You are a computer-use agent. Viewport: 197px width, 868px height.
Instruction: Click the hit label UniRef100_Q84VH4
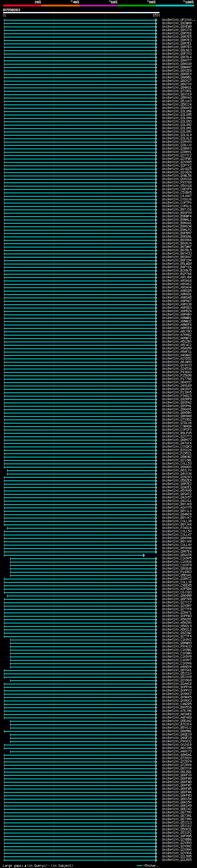[x=177, y=538]
